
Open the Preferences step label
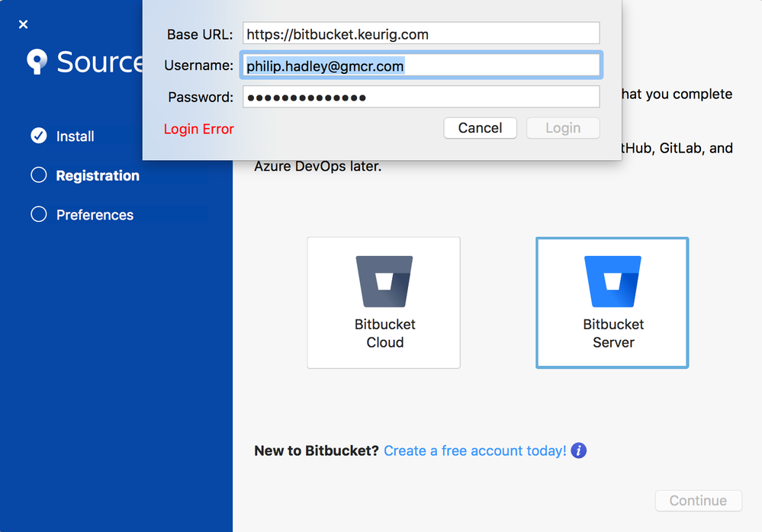tap(95, 215)
